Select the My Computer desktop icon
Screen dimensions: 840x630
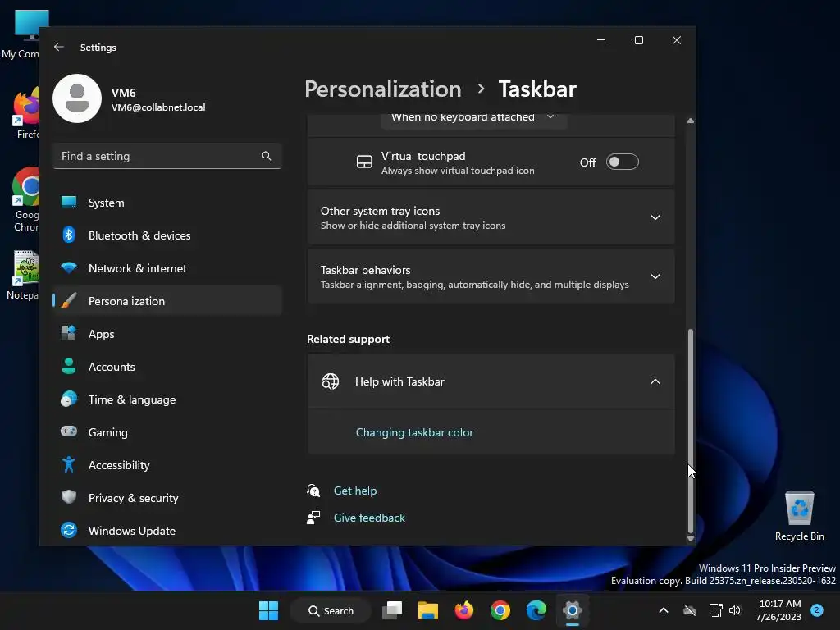tap(21, 34)
